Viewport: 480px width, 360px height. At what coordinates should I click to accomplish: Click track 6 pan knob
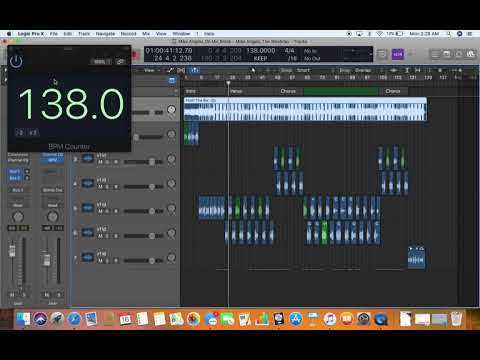171,232
